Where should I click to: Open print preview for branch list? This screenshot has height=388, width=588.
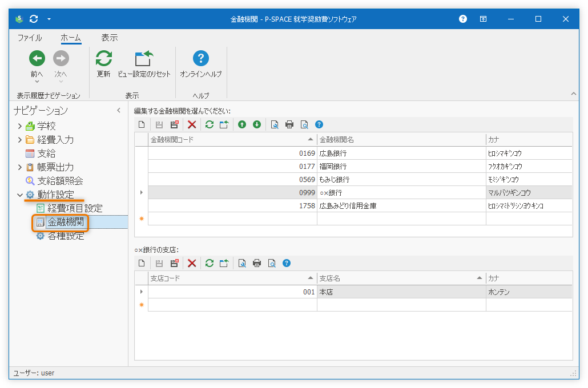pos(272,263)
